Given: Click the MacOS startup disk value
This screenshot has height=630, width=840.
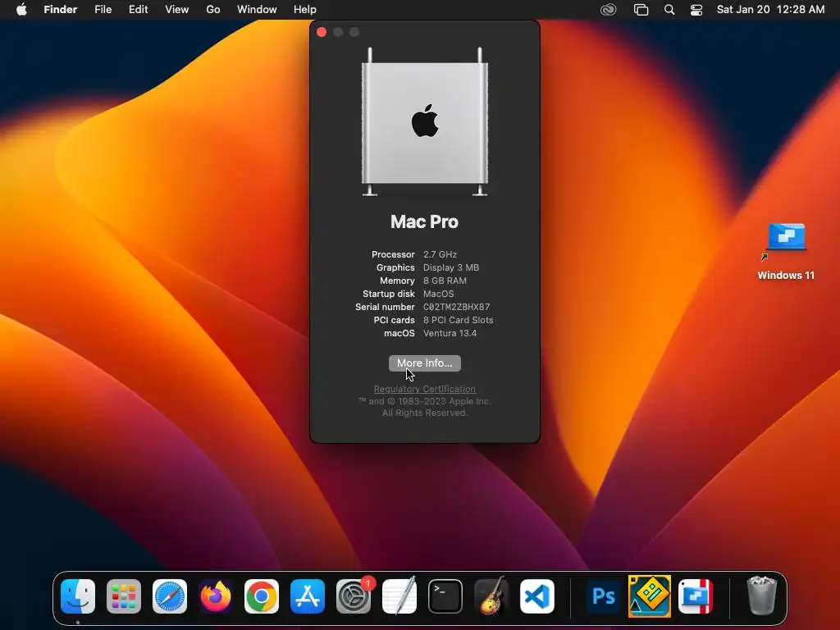Looking at the screenshot, I should (x=438, y=294).
